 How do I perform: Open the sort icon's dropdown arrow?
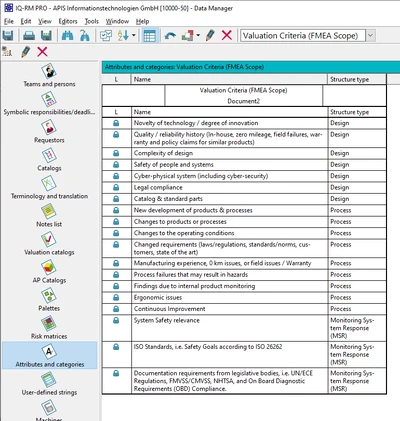click(x=134, y=35)
